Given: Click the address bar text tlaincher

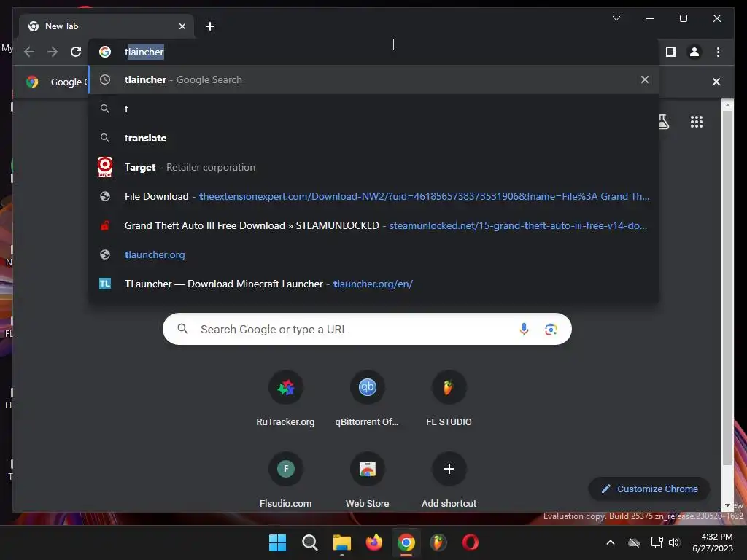Looking at the screenshot, I should 144,52.
